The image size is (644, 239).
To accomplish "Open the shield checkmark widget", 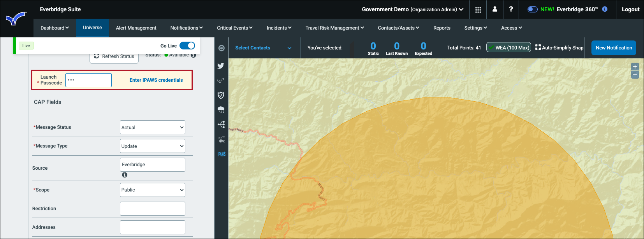I will point(221,95).
